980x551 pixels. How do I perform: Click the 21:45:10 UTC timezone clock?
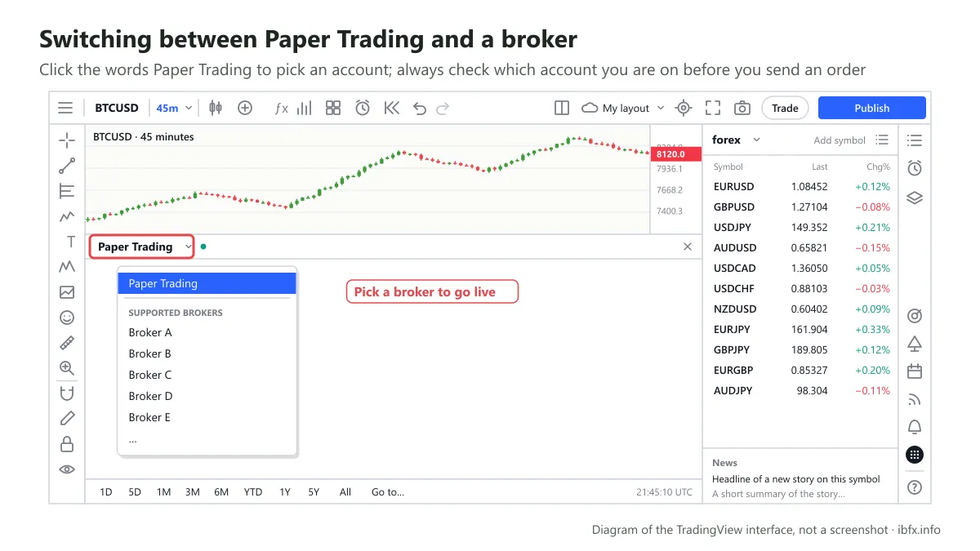point(665,492)
